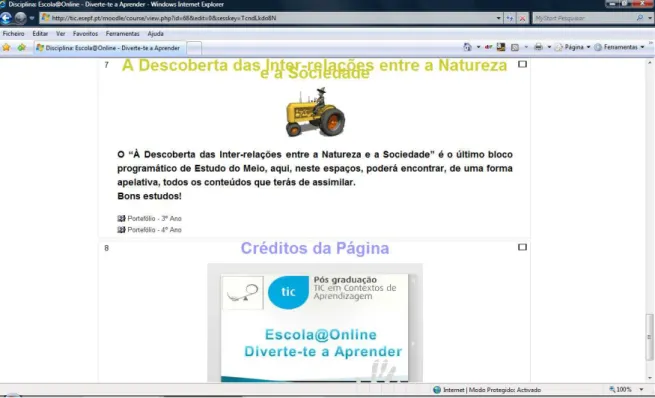
Task: Click the Internet zone globe icon in status bar
Action: [x=437, y=390]
